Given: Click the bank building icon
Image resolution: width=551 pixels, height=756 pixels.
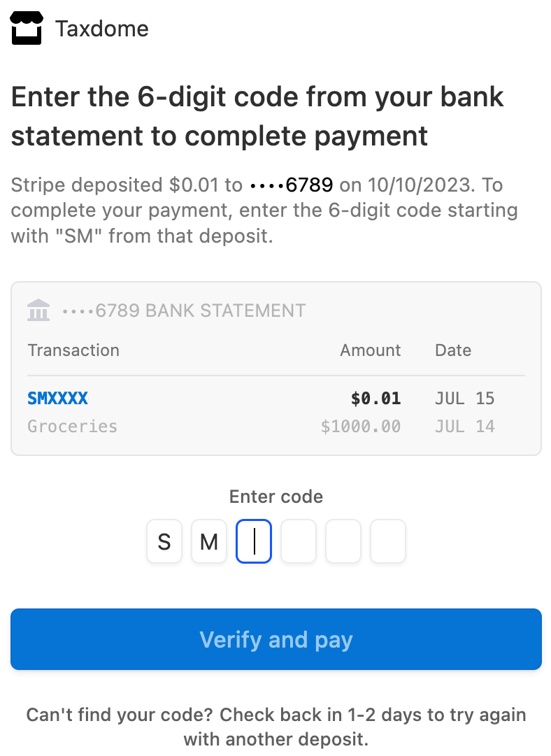Looking at the screenshot, I should pyautogui.click(x=38, y=310).
